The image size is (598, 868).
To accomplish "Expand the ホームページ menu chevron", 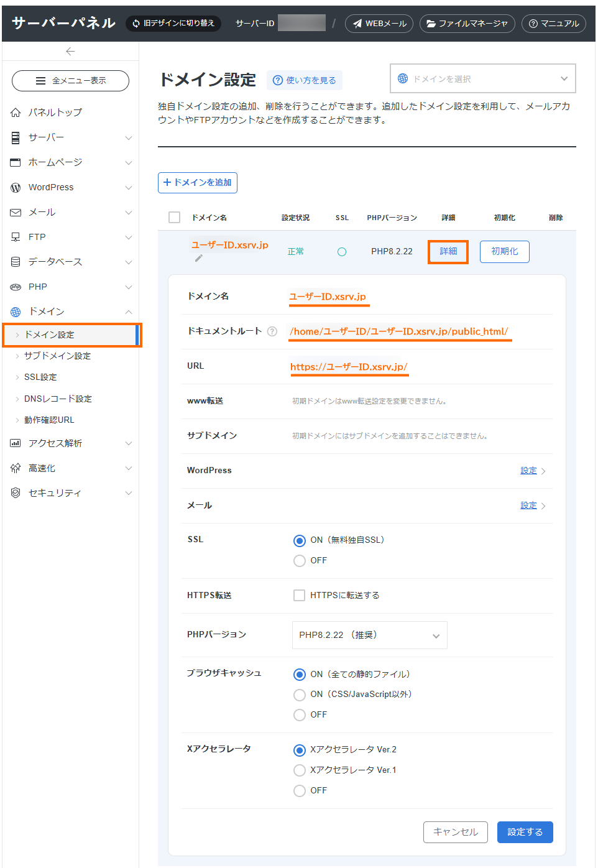I will [129, 163].
